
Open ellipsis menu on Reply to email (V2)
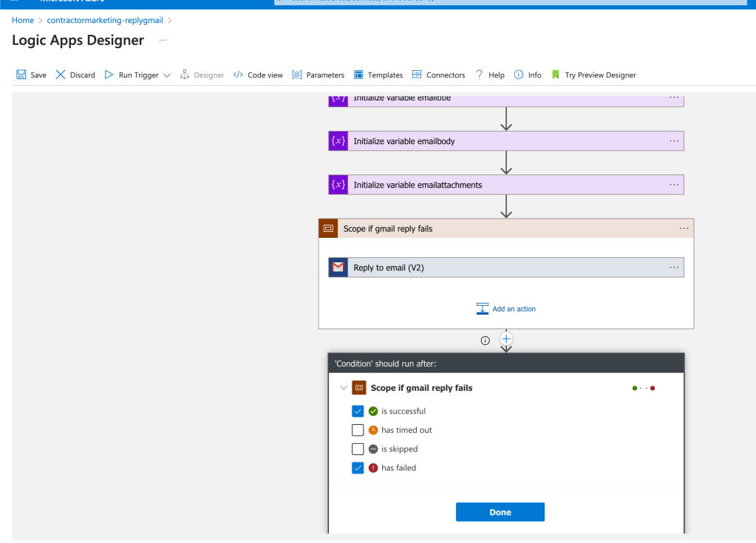[674, 267]
